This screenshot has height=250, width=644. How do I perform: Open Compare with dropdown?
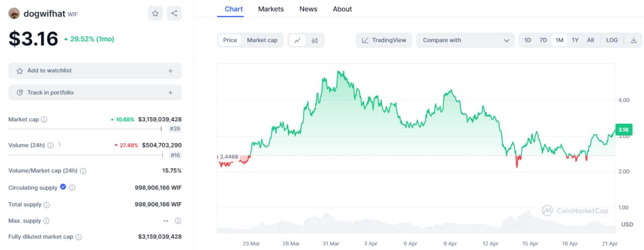[465, 40]
